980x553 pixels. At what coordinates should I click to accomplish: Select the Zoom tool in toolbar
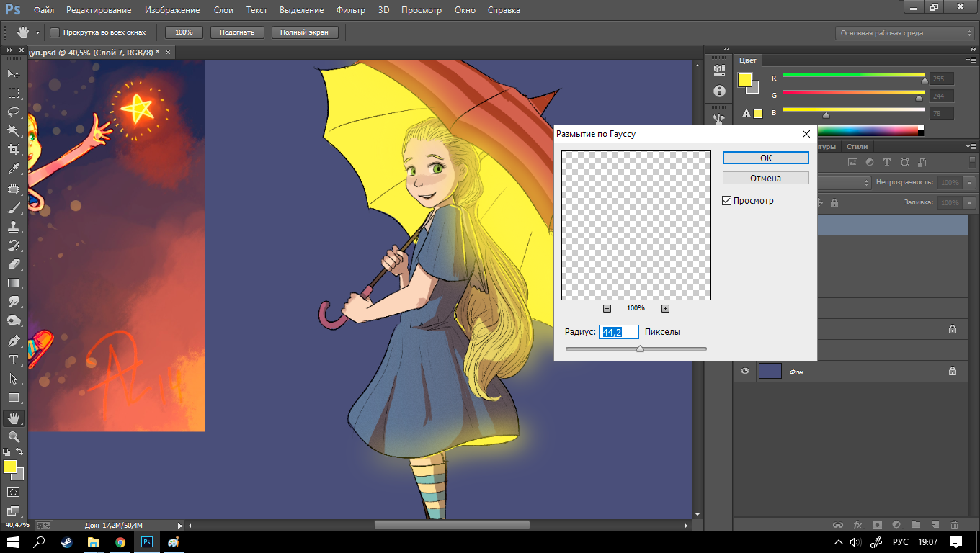(x=14, y=437)
